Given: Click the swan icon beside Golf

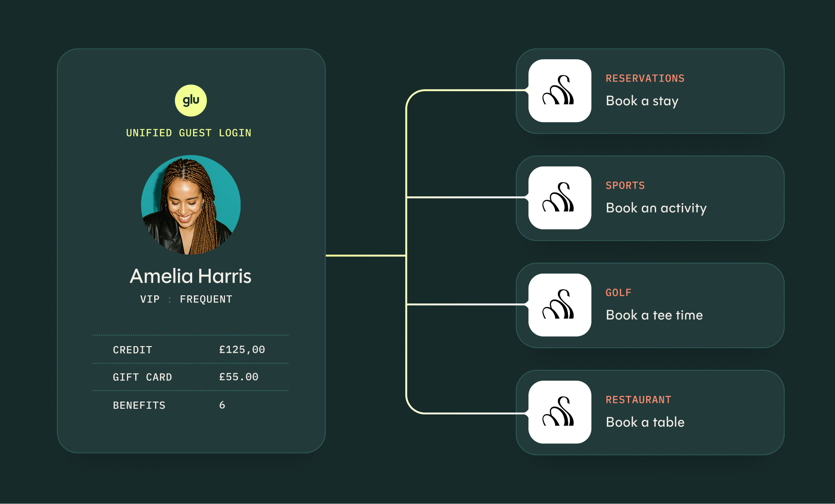Looking at the screenshot, I should pyautogui.click(x=560, y=305).
